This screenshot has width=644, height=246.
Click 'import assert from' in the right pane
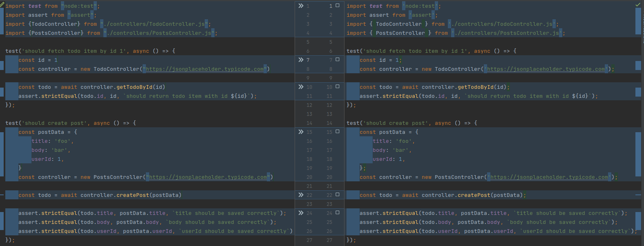pyautogui.click(x=376, y=15)
